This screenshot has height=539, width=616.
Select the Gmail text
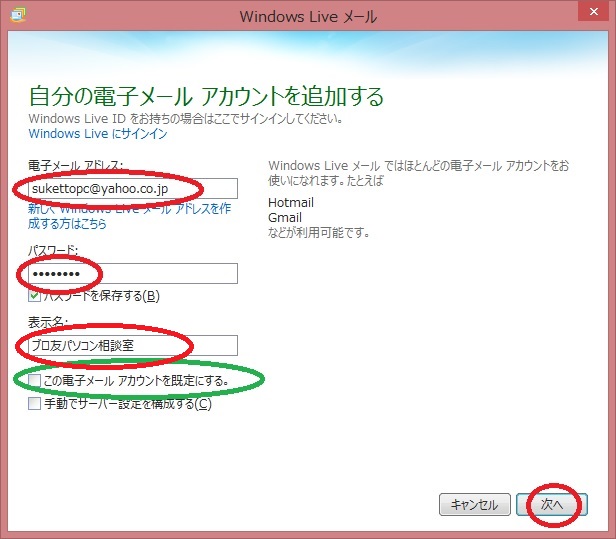pyautogui.click(x=285, y=217)
